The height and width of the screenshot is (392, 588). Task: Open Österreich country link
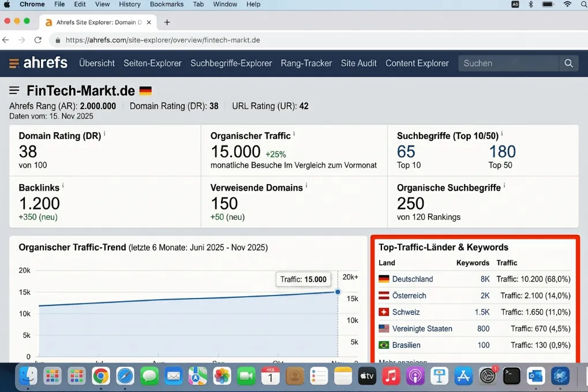point(409,296)
